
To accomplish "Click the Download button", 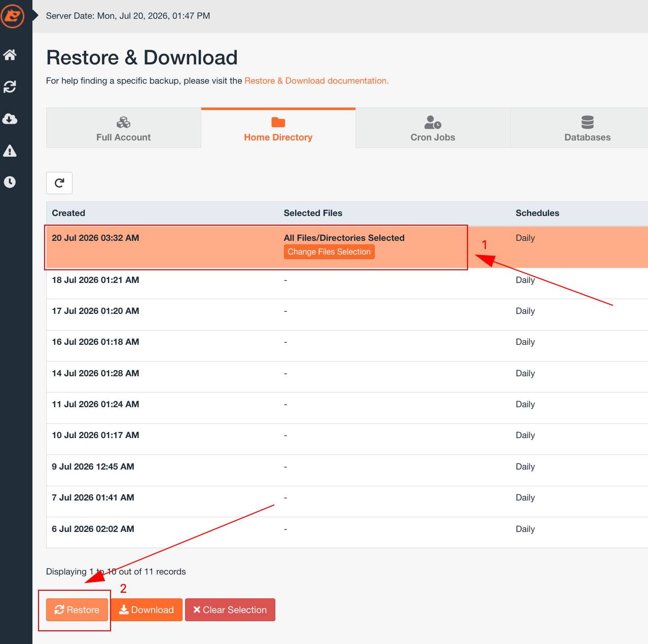I will pyautogui.click(x=147, y=610).
